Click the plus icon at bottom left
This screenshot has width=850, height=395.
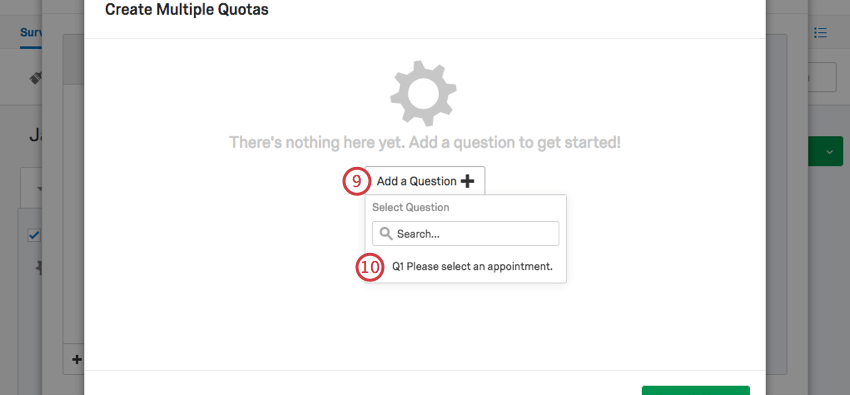pos(76,359)
